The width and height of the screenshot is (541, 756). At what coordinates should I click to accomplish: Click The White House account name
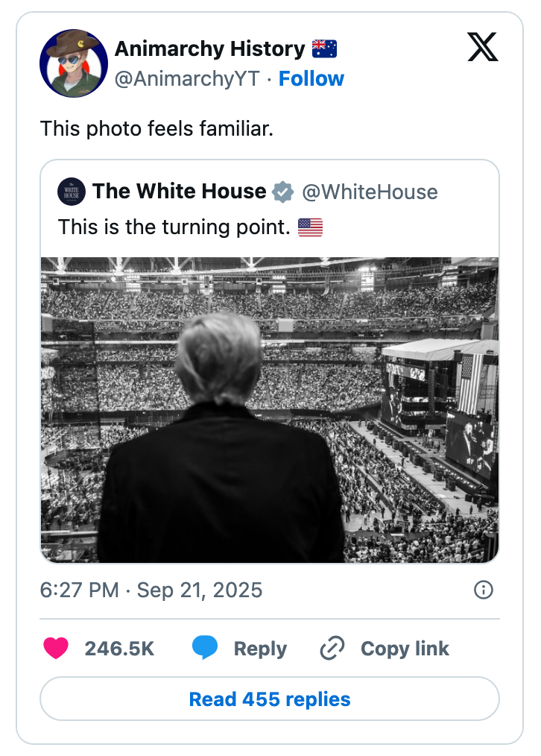[x=179, y=192]
